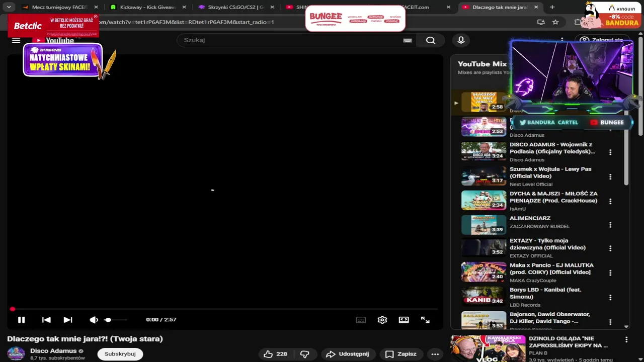Subscribe with the Subskrybuj button

click(120, 354)
